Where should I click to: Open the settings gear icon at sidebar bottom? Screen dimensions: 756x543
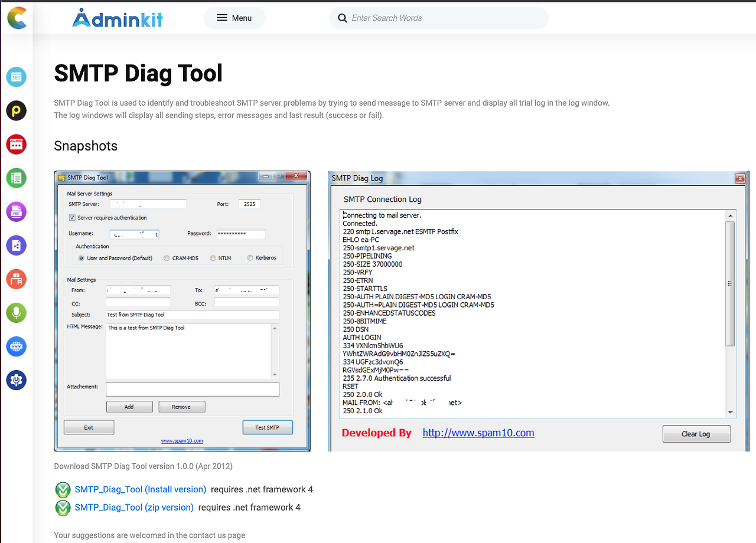pyautogui.click(x=16, y=380)
